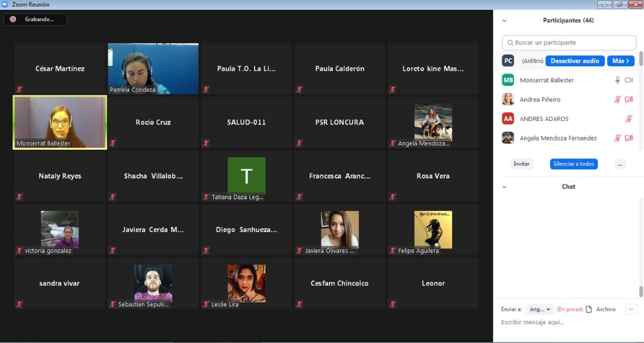Viewport: 644px width, 343px height.
Task: Click the Invitar button
Action: click(x=521, y=164)
